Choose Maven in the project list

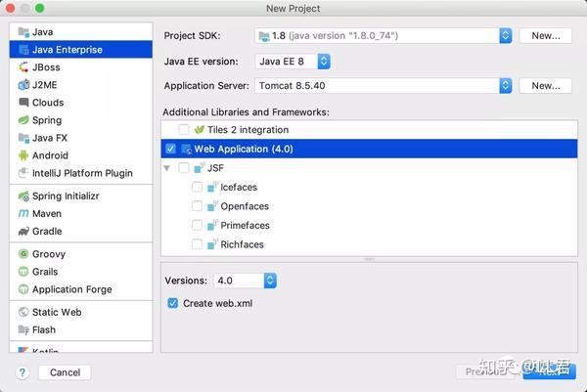[x=81, y=213]
